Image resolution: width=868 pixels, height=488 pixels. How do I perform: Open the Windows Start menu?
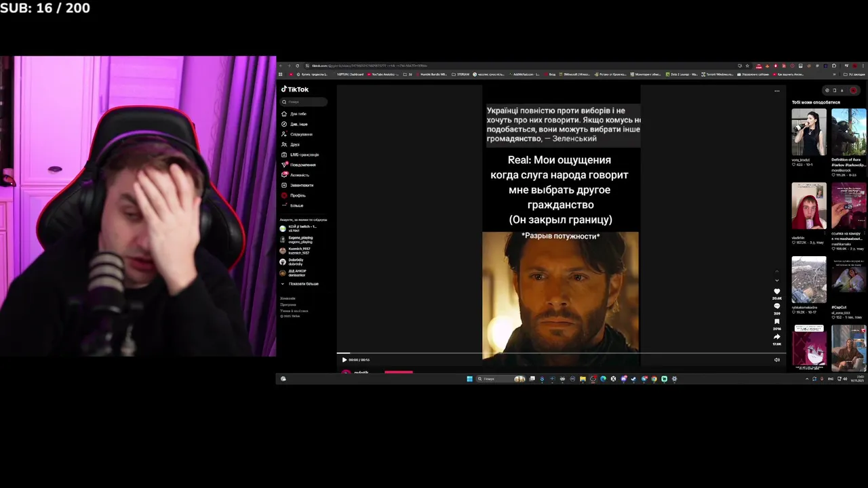(469, 379)
